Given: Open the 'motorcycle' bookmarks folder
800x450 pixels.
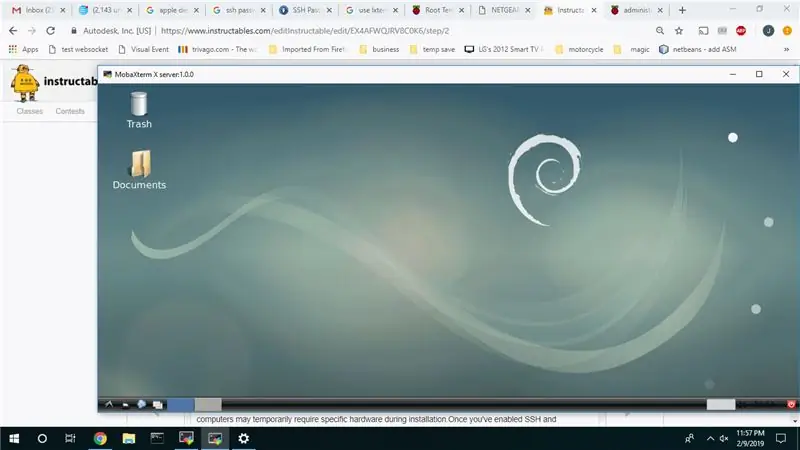Looking at the screenshot, I should point(579,49).
